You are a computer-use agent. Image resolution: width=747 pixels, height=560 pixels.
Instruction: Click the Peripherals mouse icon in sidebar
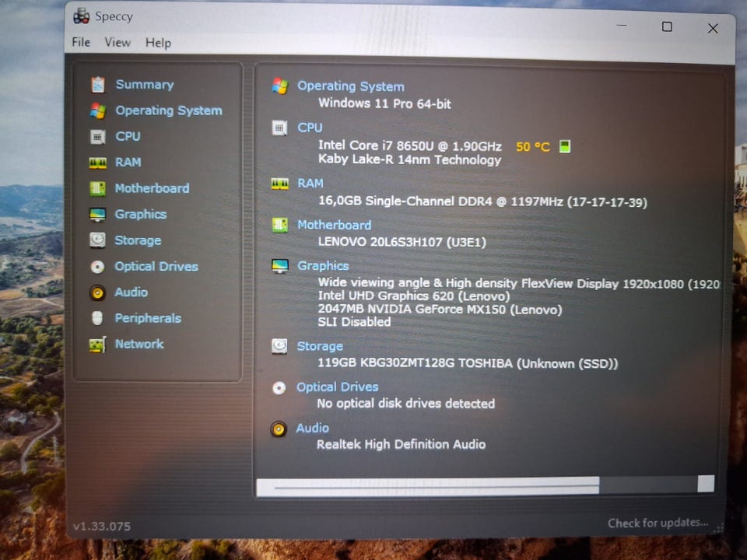click(97, 318)
